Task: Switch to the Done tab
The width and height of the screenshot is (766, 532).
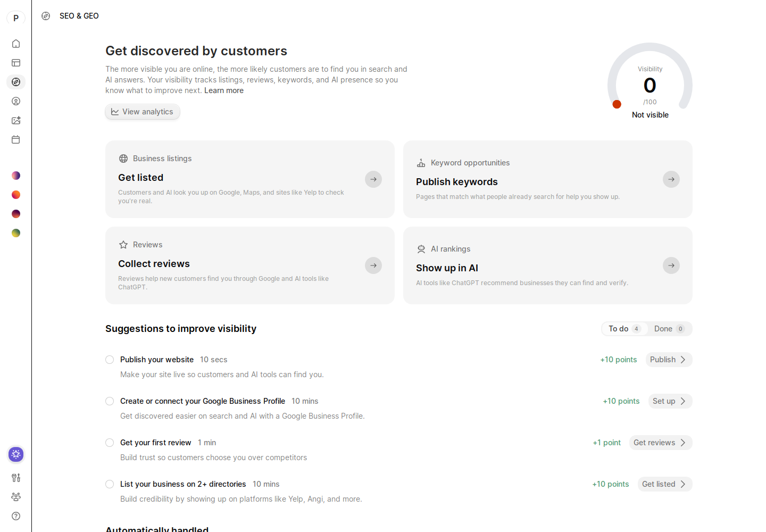Action: click(x=669, y=329)
